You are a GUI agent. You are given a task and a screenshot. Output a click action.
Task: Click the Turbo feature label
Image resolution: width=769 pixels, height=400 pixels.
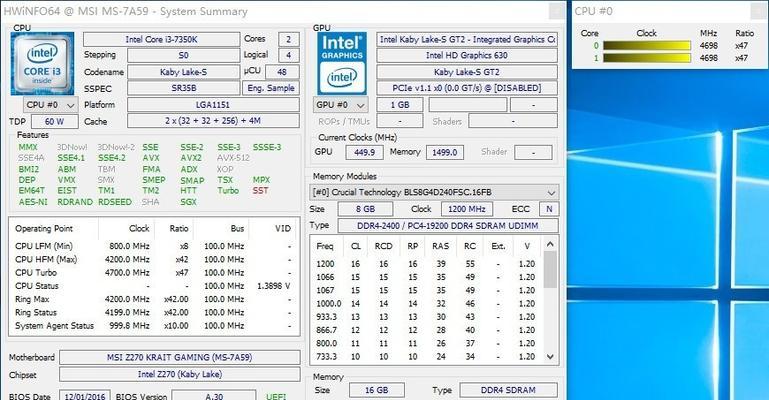click(x=228, y=191)
